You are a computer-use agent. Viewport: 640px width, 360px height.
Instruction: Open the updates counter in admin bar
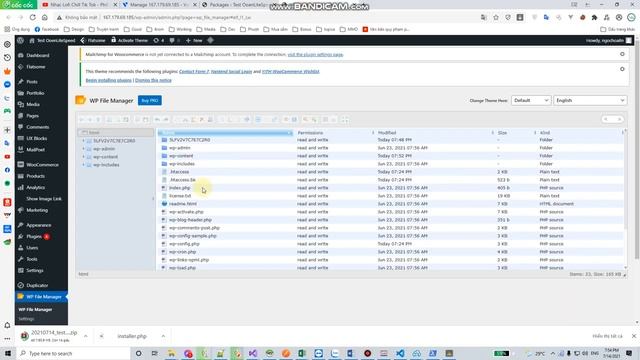[x=159, y=40]
